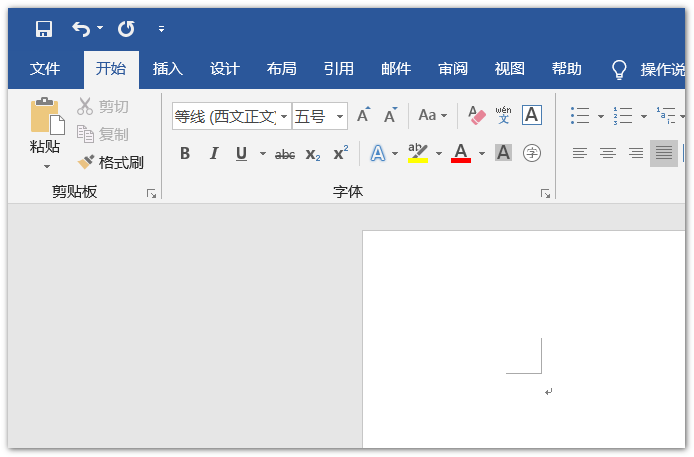694x457 pixels.
Task: Click the 粘贴 clipboard paste icon
Action: tap(47, 115)
